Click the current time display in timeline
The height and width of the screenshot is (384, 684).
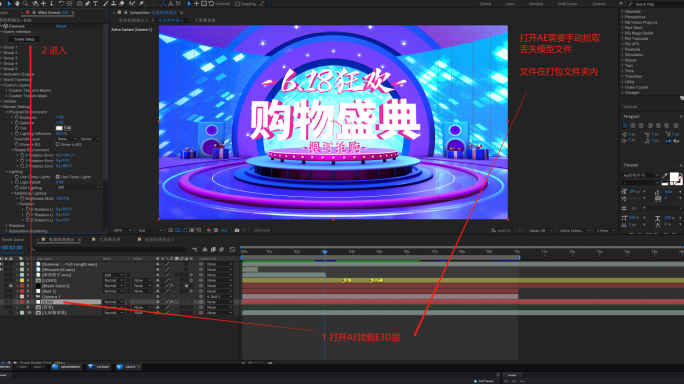point(12,247)
